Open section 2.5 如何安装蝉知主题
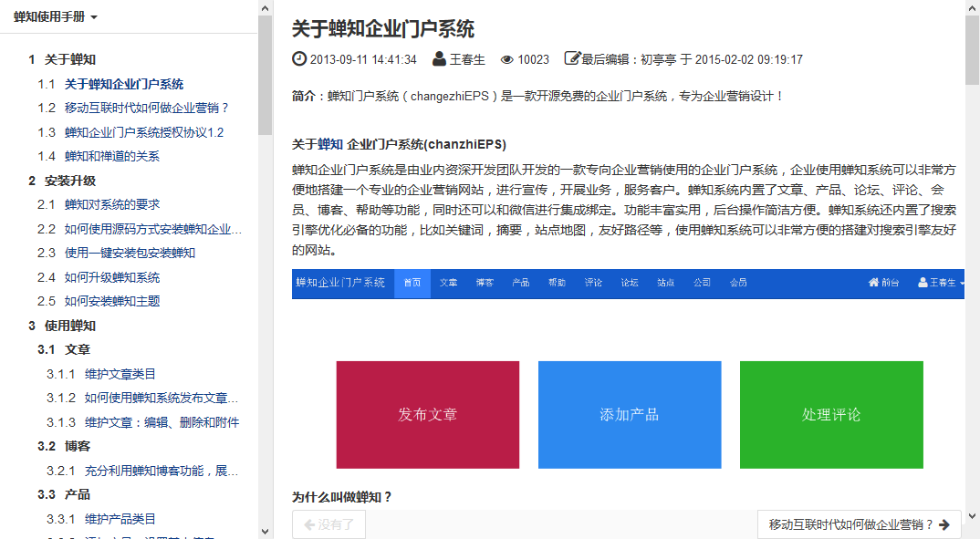The height and width of the screenshot is (539, 980). coord(112,301)
